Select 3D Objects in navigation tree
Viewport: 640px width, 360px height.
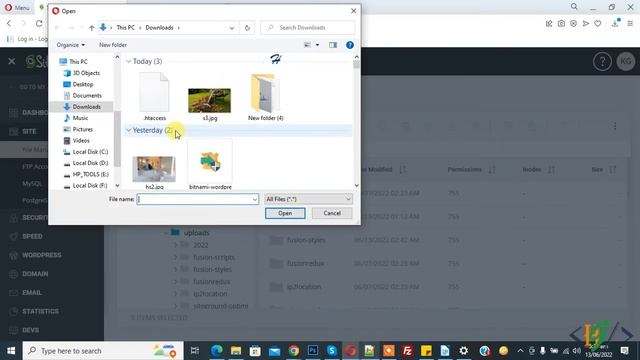[x=82, y=73]
